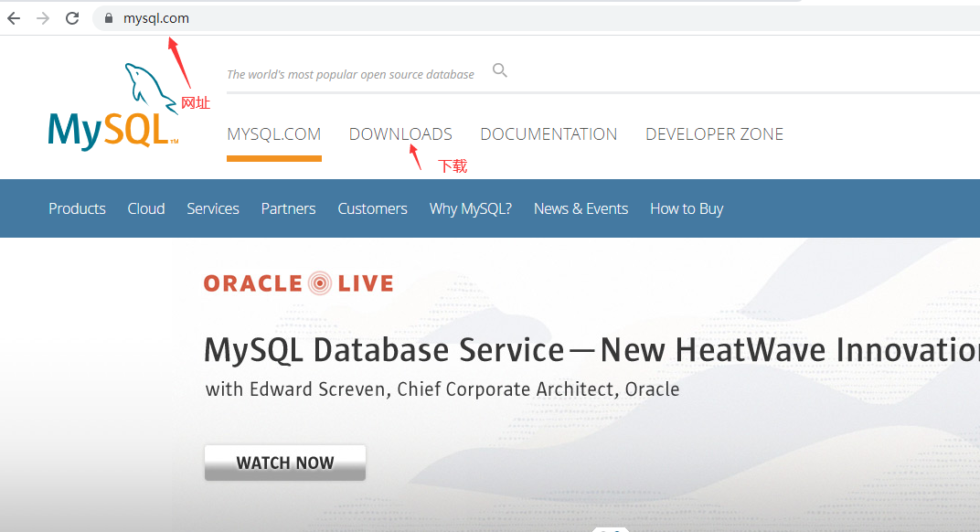The height and width of the screenshot is (532, 980).
Task: Open News & Events
Action: [581, 208]
